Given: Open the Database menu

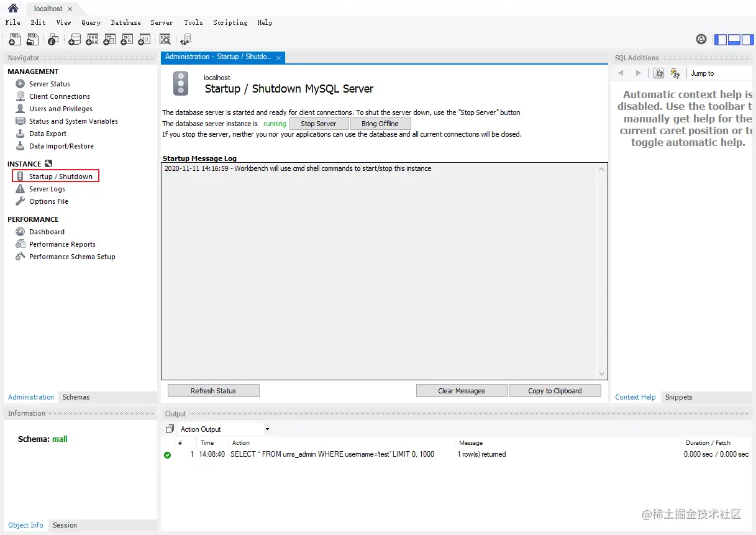Looking at the screenshot, I should point(125,22).
